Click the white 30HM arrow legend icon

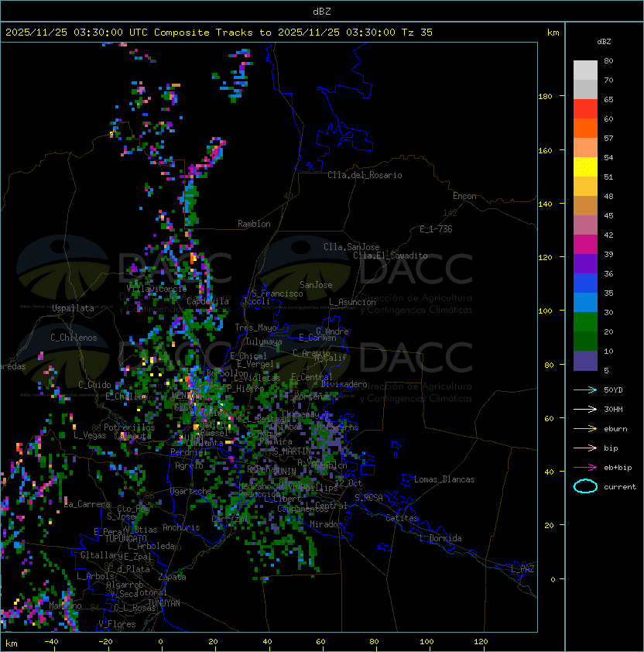point(585,409)
